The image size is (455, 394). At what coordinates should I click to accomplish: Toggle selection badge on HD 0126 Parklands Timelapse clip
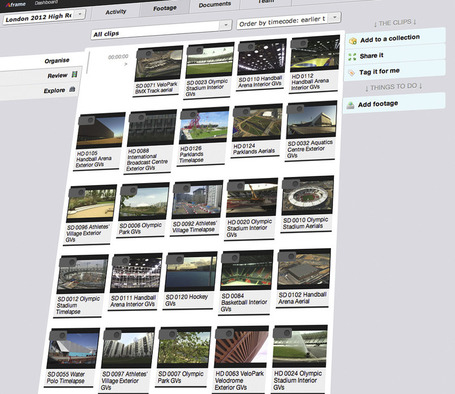[x=189, y=115]
